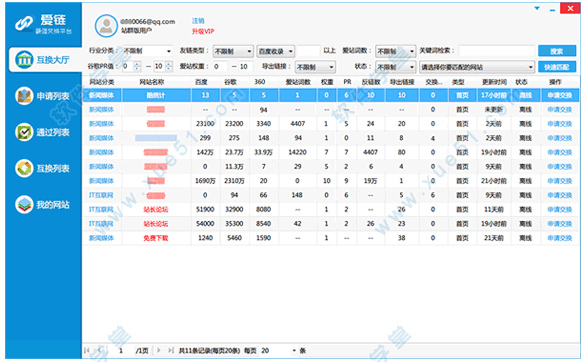Click 申请交换 in the row with 百度 1690万
The image size is (585, 362).
pyautogui.click(x=560, y=181)
